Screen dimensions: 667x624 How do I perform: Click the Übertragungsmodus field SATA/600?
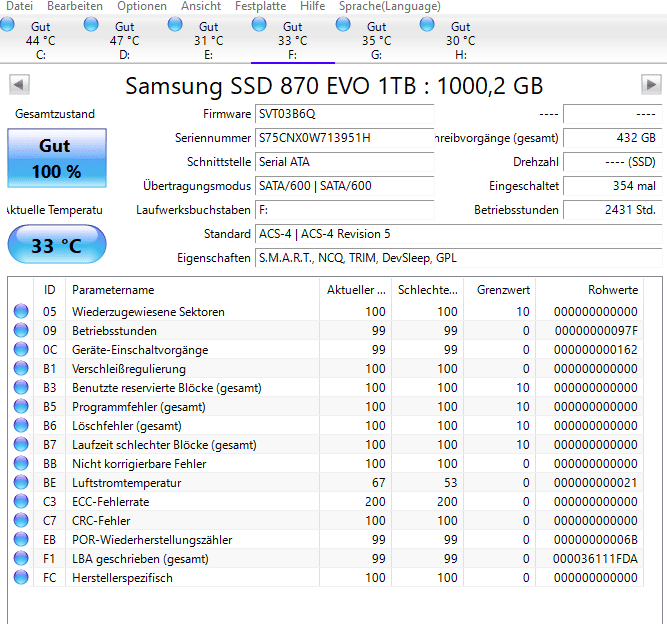pos(344,186)
